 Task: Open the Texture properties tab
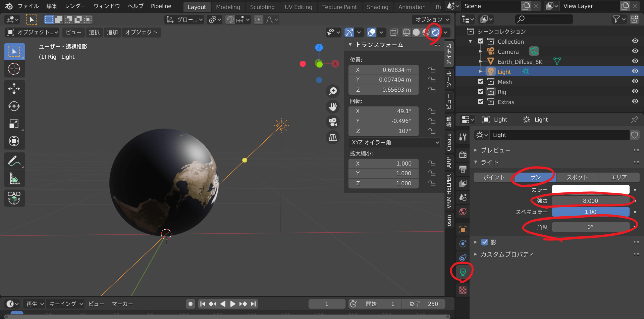coord(463,290)
